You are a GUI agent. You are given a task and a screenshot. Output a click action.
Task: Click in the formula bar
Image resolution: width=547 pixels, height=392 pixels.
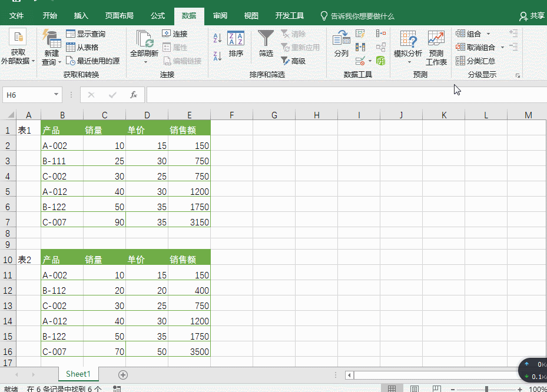click(x=347, y=95)
